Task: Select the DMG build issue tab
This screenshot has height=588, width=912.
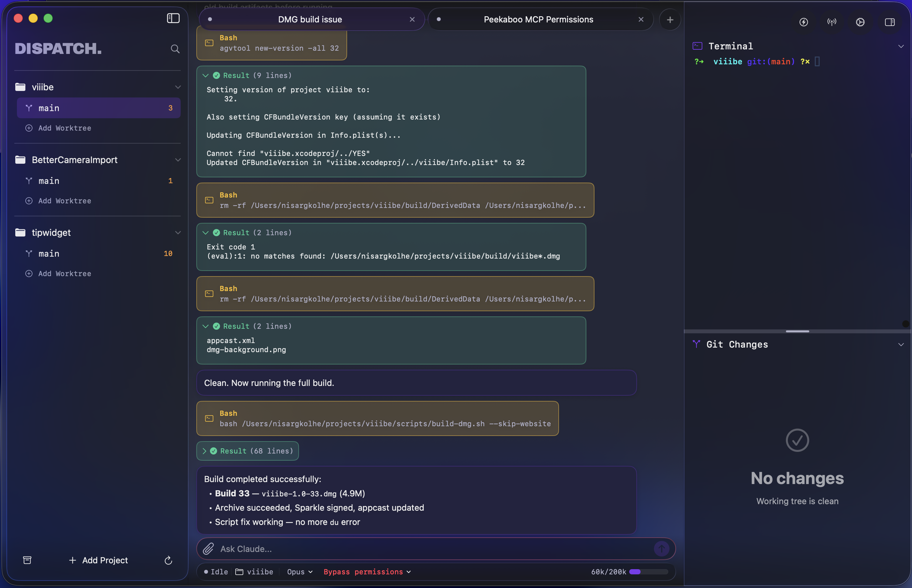Action: pos(310,19)
